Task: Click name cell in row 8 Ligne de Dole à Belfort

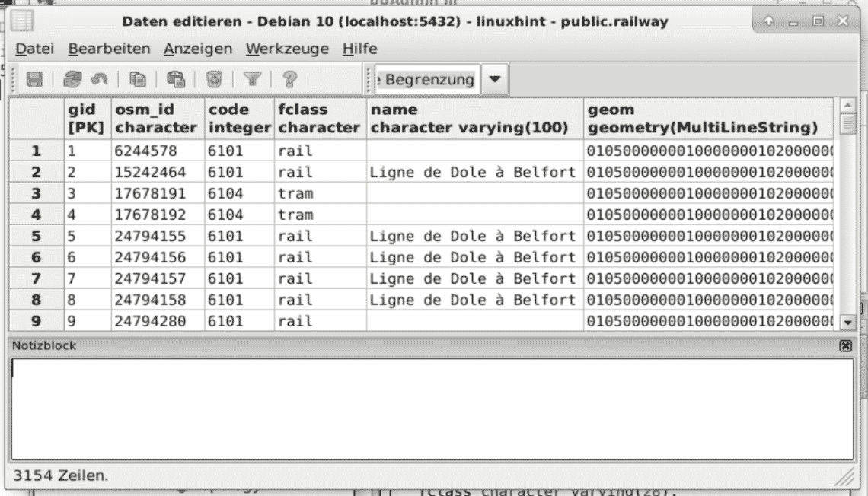Action: [x=474, y=300]
